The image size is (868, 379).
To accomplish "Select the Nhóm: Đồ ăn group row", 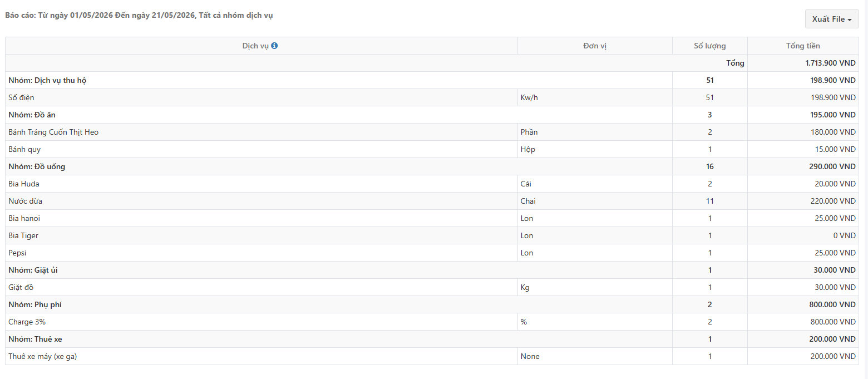I will point(432,115).
